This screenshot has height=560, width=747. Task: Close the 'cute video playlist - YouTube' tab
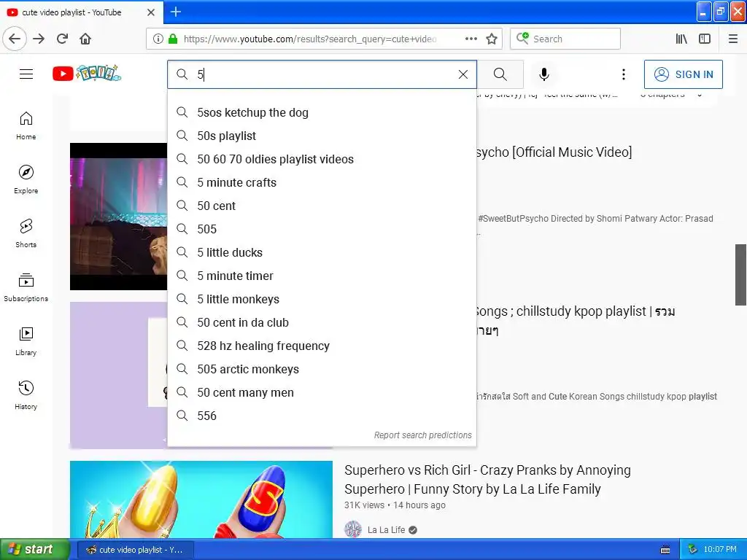(151, 12)
